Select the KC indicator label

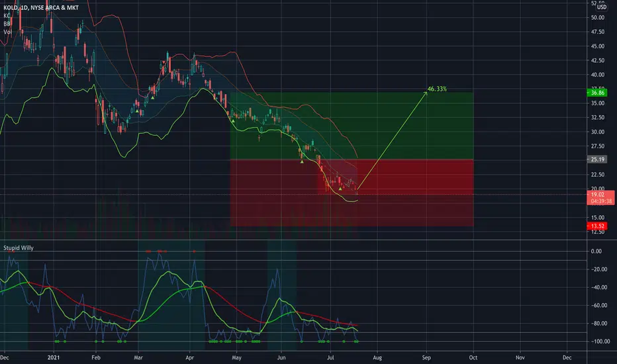pos(7,16)
